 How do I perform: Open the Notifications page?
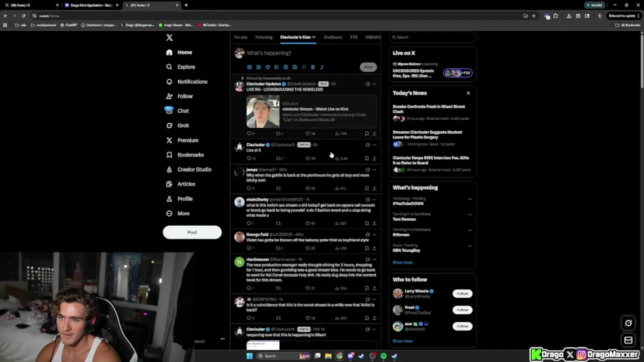coord(187,81)
